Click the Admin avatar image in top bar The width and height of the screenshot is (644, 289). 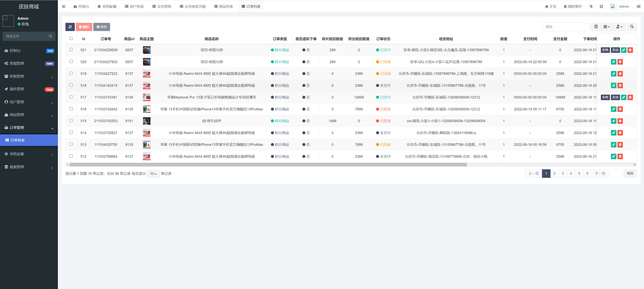[x=613, y=7]
